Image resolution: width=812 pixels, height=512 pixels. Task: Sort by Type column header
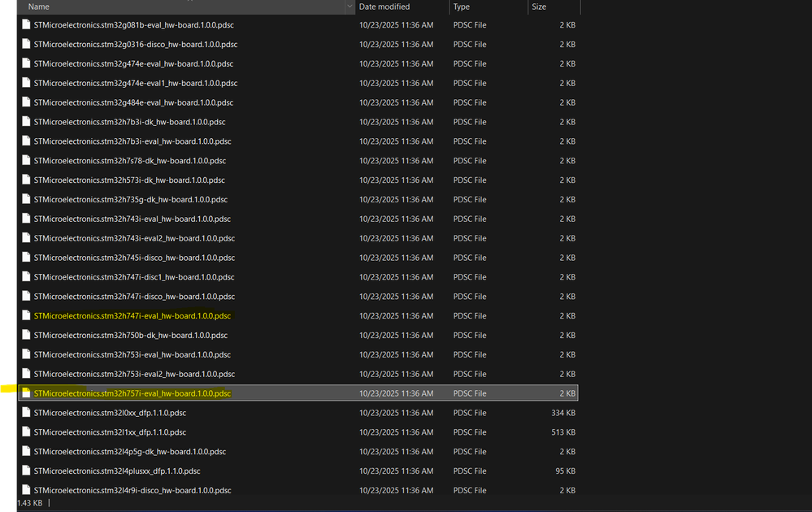pyautogui.click(x=462, y=7)
